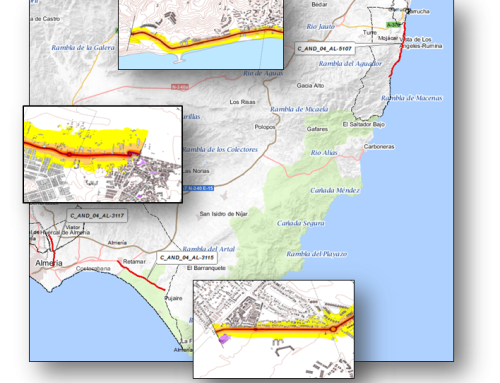Click the 'Rambla del Aguador' label
This screenshot has height=383, width=500.
click(350, 63)
